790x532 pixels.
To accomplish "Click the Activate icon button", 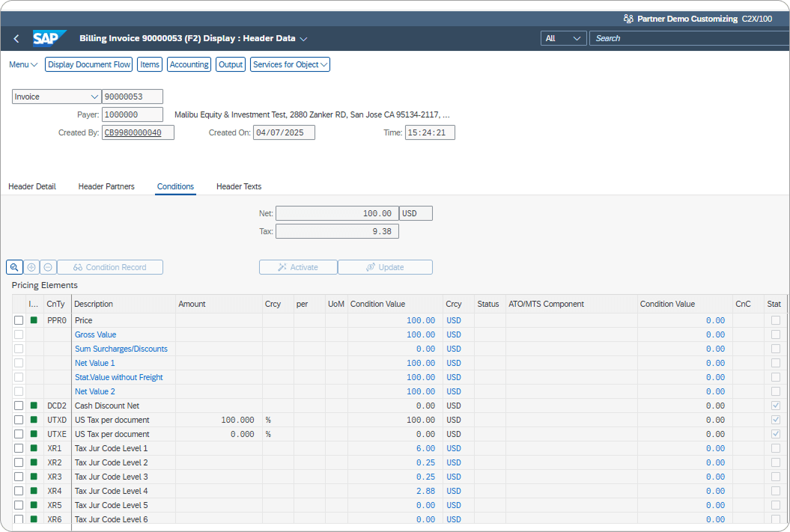I will click(x=298, y=267).
